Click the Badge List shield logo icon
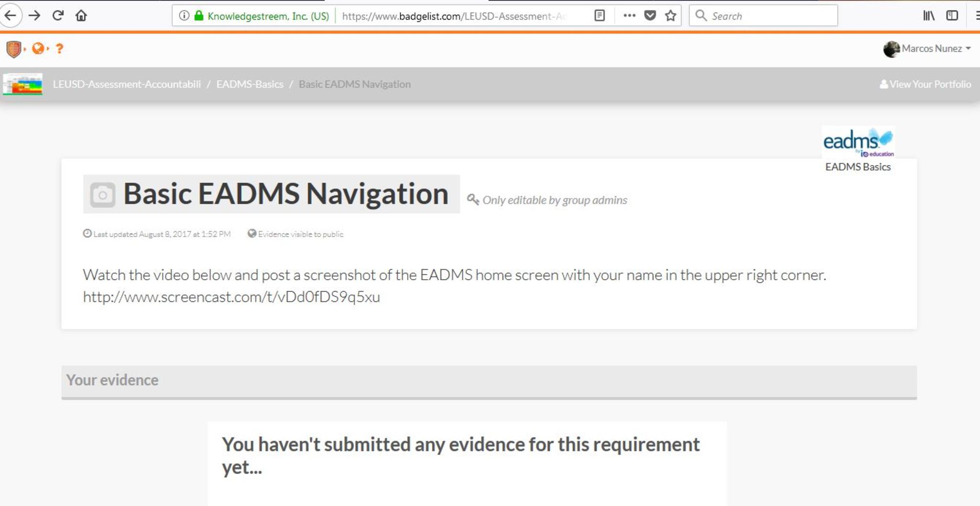The height and width of the screenshot is (506, 980). [14, 49]
